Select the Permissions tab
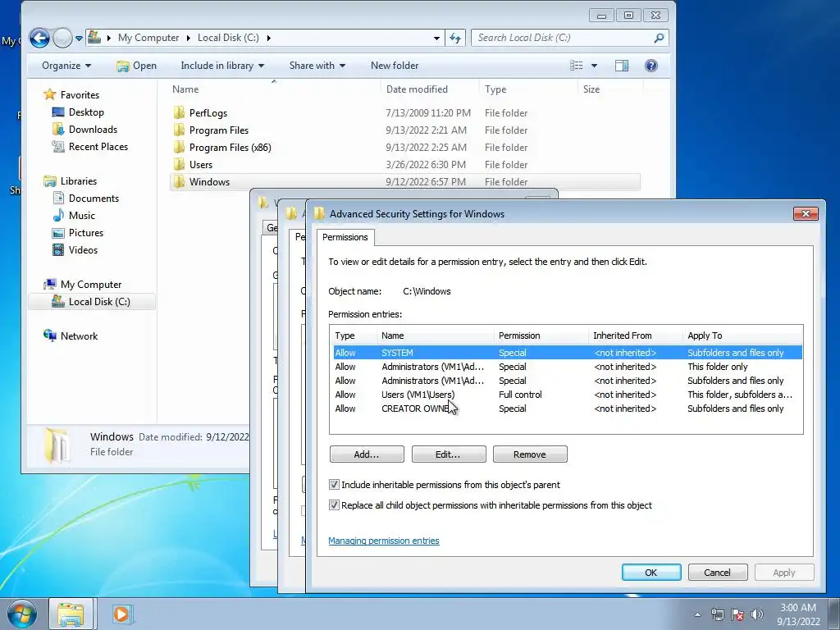840x630 pixels. click(345, 237)
